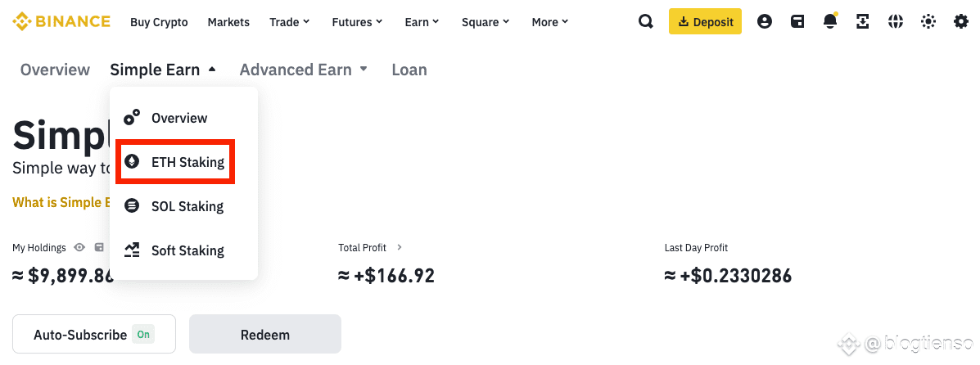Image resolution: width=980 pixels, height=365 pixels.
Task: Expand the Trade dropdown menu
Action: click(x=290, y=22)
